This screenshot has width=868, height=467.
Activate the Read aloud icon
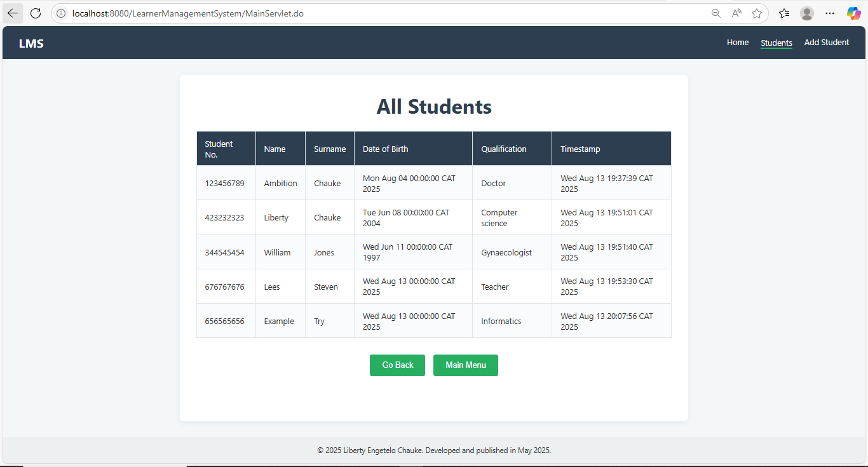tap(736, 13)
